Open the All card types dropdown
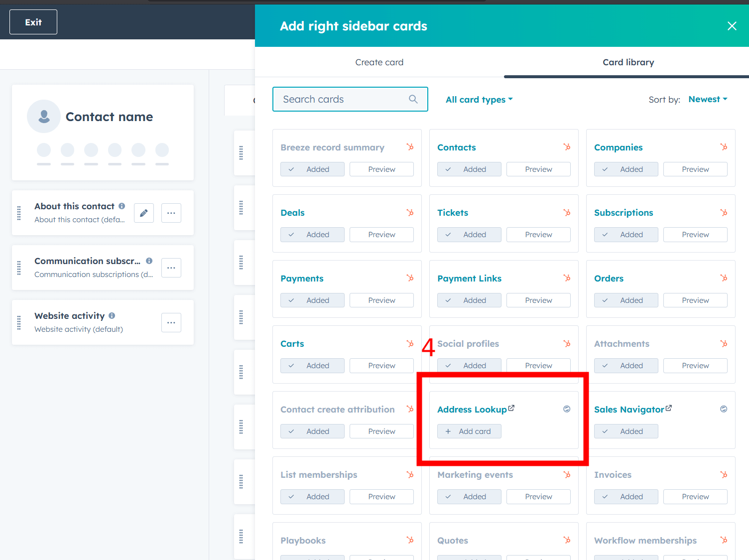 tap(479, 99)
